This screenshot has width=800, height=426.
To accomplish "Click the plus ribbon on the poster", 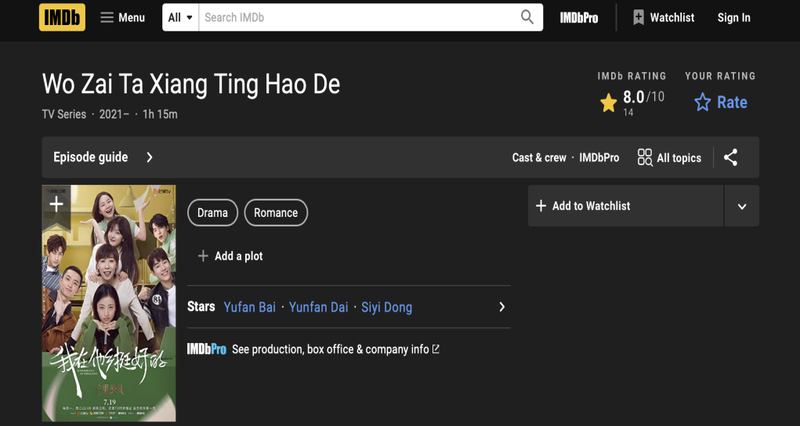I will (x=56, y=204).
